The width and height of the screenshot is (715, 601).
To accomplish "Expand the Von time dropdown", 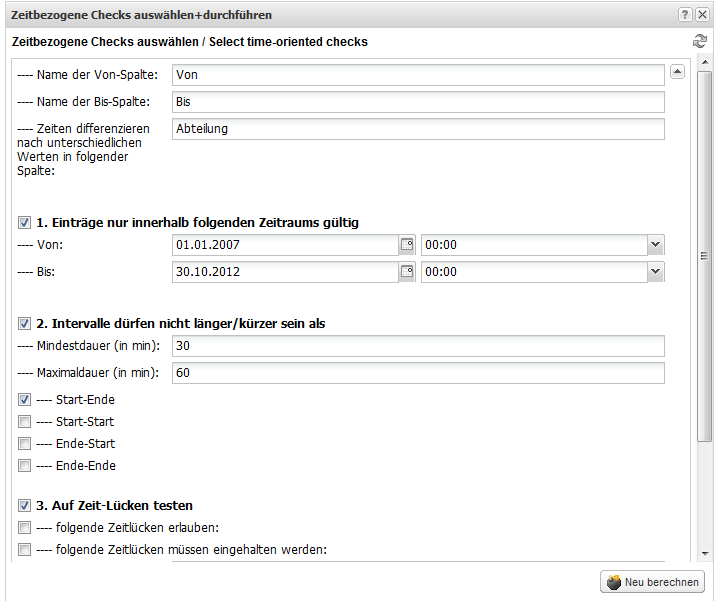I will 655,245.
